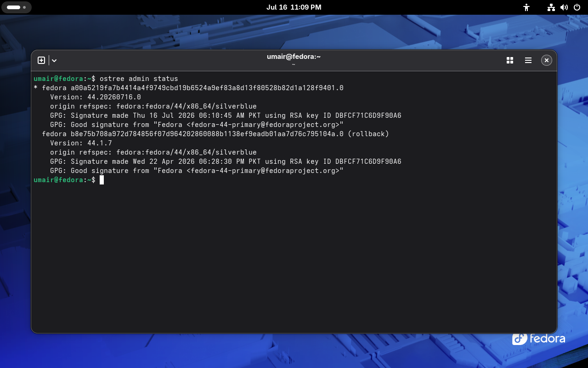The width and height of the screenshot is (588, 368).
Task: Click the b8e75b70 rollback deployment line
Action: click(x=215, y=134)
